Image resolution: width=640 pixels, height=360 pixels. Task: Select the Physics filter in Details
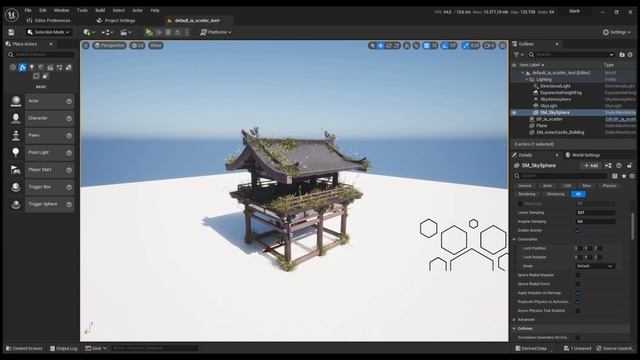point(609,186)
